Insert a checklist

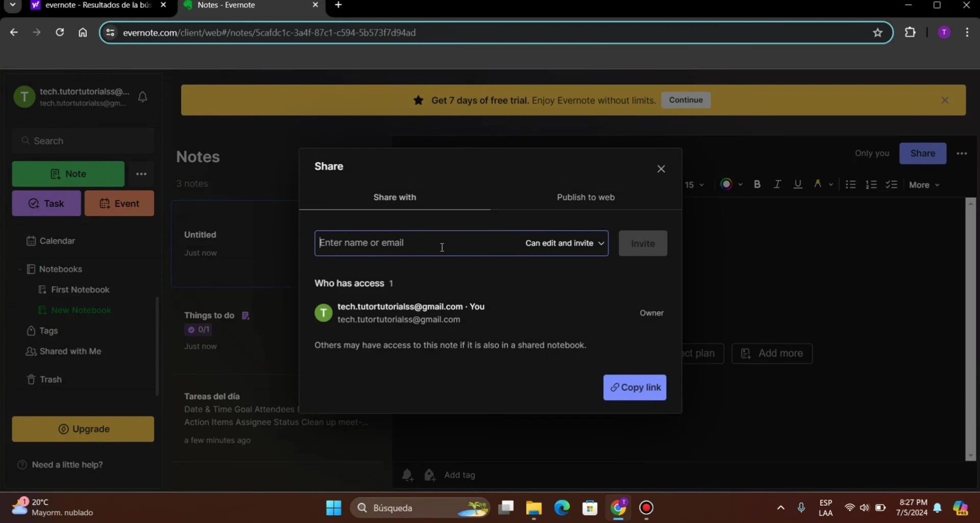[891, 184]
